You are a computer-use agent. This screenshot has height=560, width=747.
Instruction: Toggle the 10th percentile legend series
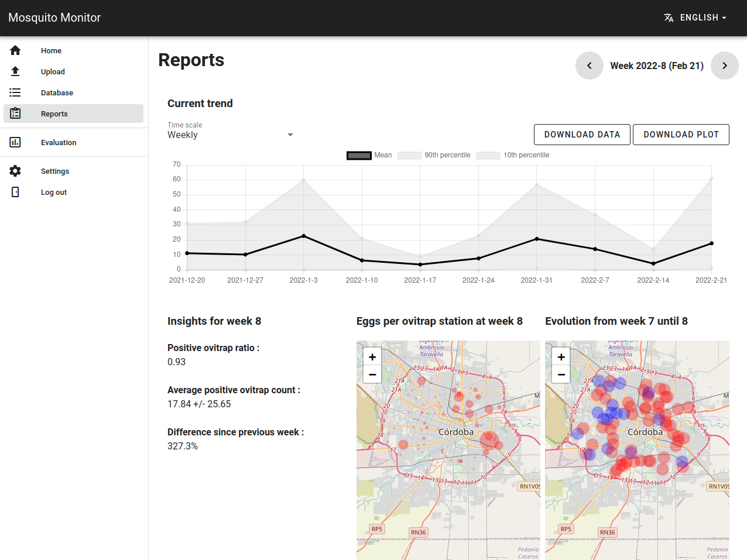point(488,156)
